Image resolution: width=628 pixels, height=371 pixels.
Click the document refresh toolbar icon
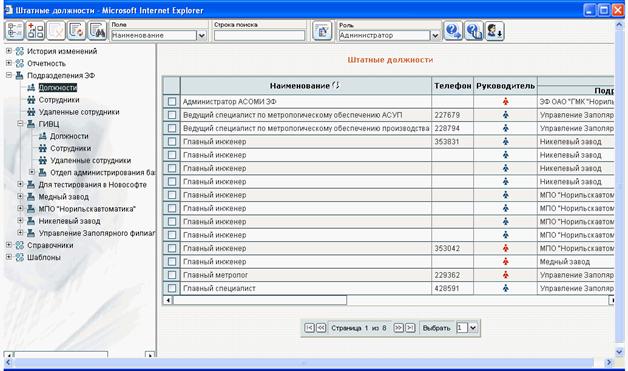[76, 31]
